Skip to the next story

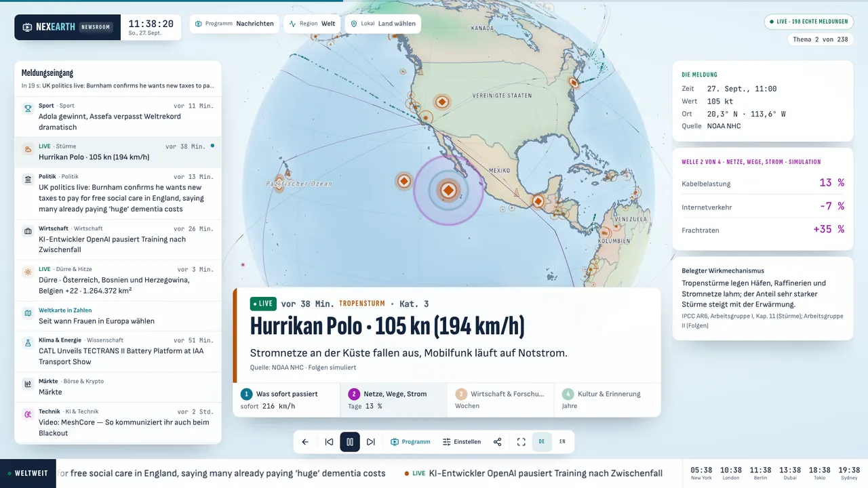point(371,442)
